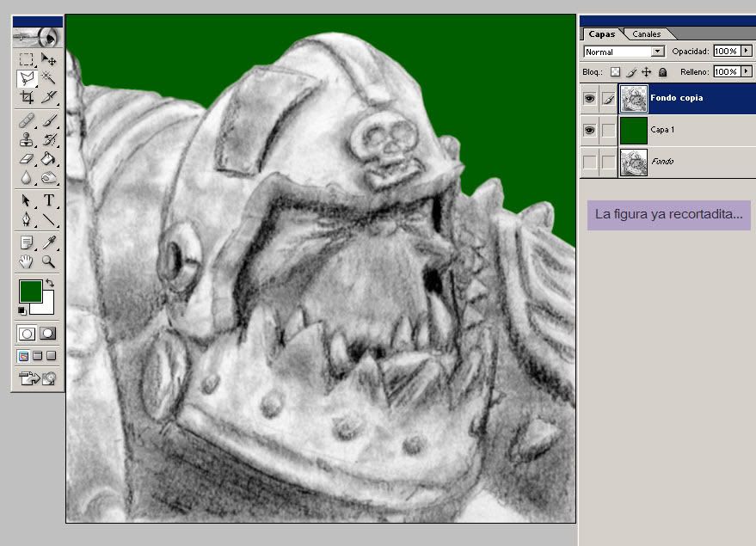The image size is (756, 546).
Task: Switch to Standard edit mode
Action: 27,334
